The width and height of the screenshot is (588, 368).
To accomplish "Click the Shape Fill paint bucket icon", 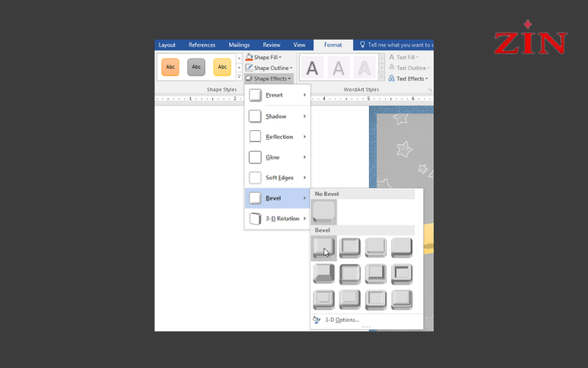I will [x=249, y=57].
